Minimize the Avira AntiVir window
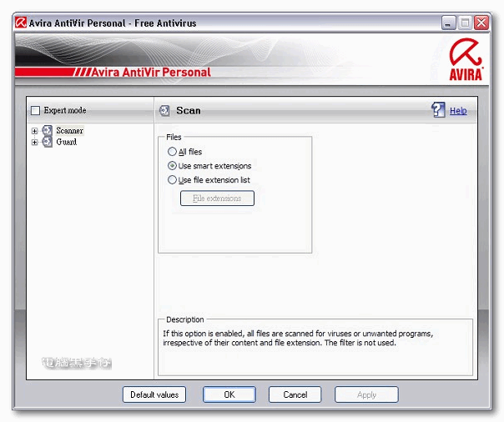Image resolution: width=504 pixels, height=422 pixels. (x=448, y=23)
